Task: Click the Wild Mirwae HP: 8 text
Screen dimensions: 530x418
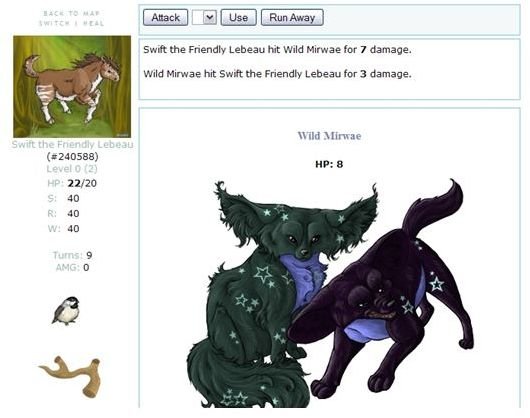Action: [329, 164]
